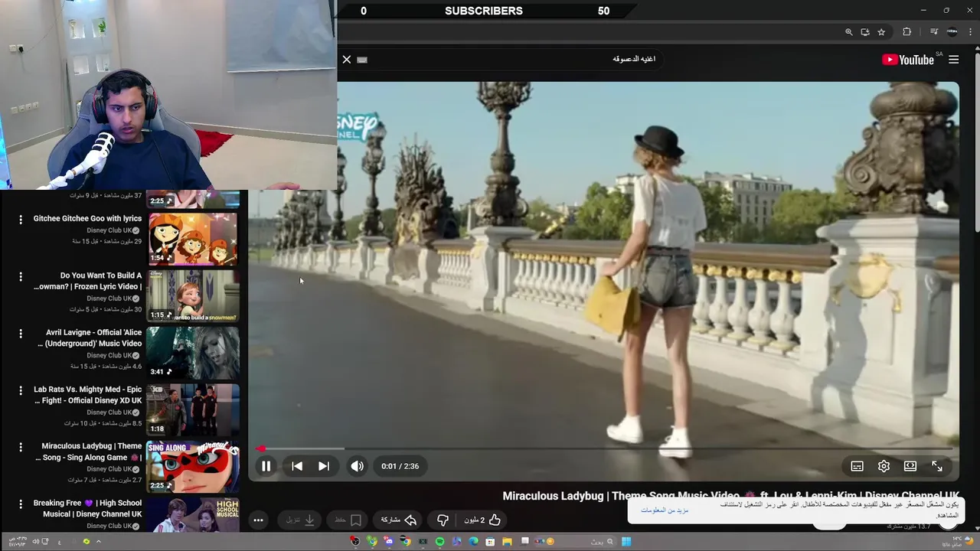Open Breaking Free High School Musical thumbnail
Viewport: 980px width, 551px height.
(x=193, y=515)
